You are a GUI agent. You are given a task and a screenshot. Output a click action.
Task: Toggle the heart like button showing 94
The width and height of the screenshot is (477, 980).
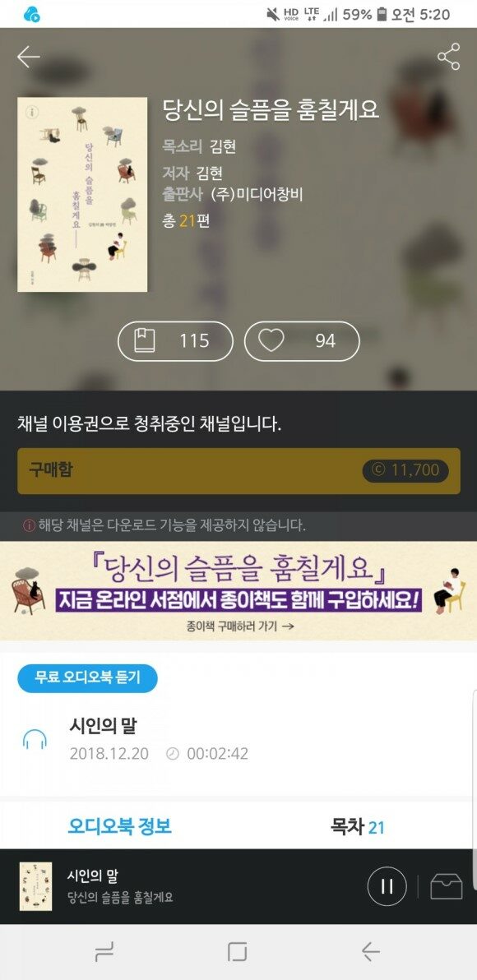pos(302,341)
